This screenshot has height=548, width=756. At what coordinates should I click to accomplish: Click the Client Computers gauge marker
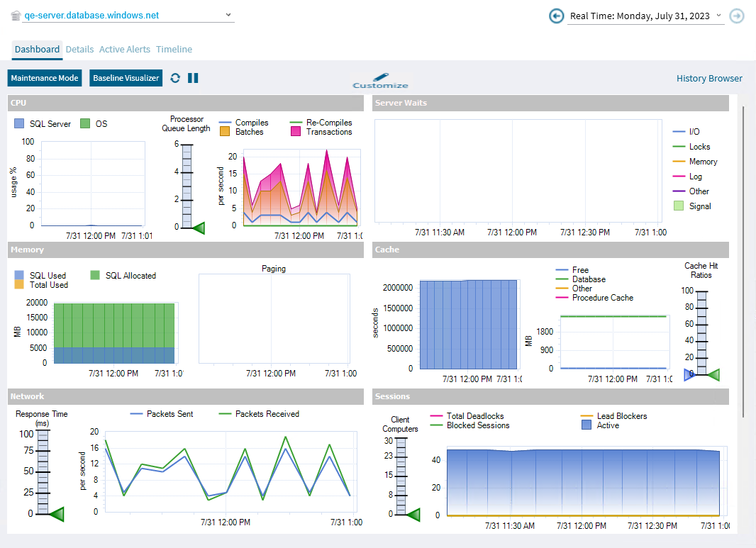point(413,515)
